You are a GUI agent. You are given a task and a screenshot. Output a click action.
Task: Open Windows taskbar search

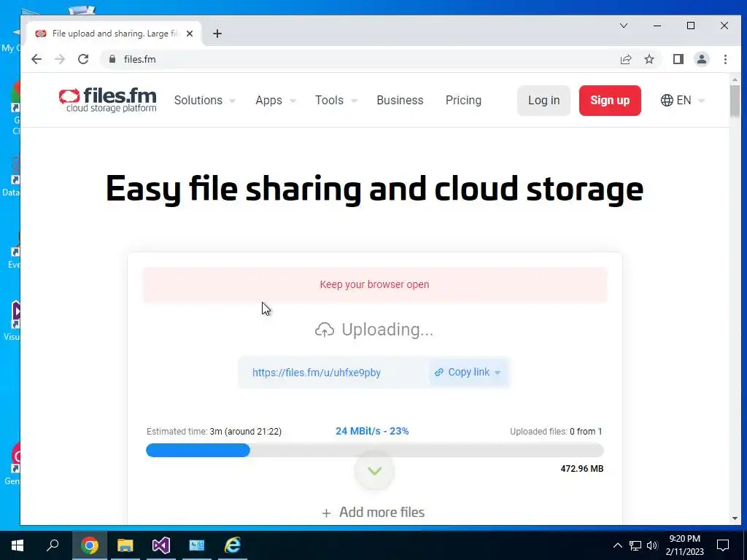point(53,545)
